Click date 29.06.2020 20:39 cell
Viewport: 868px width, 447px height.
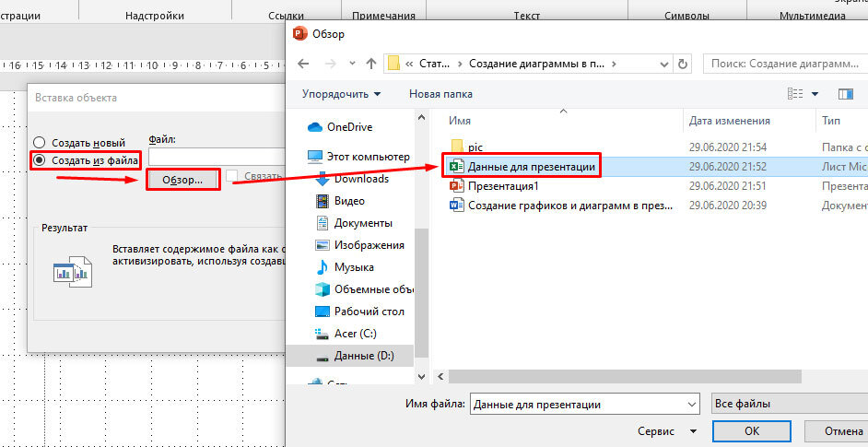pos(727,206)
